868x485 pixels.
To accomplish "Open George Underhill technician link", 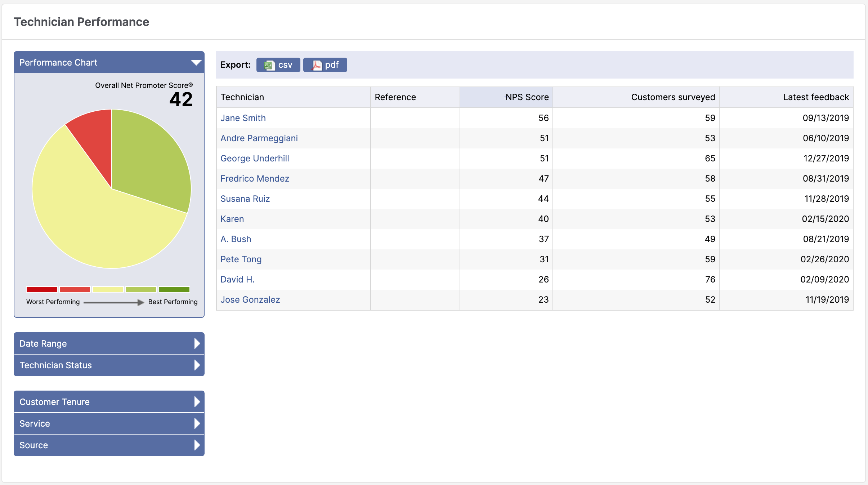I will coord(255,158).
